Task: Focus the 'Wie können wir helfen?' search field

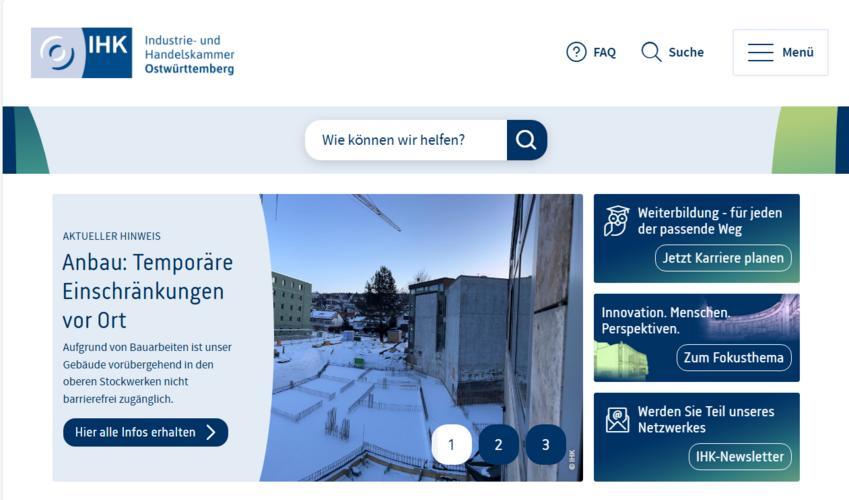Action: point(406,140)
